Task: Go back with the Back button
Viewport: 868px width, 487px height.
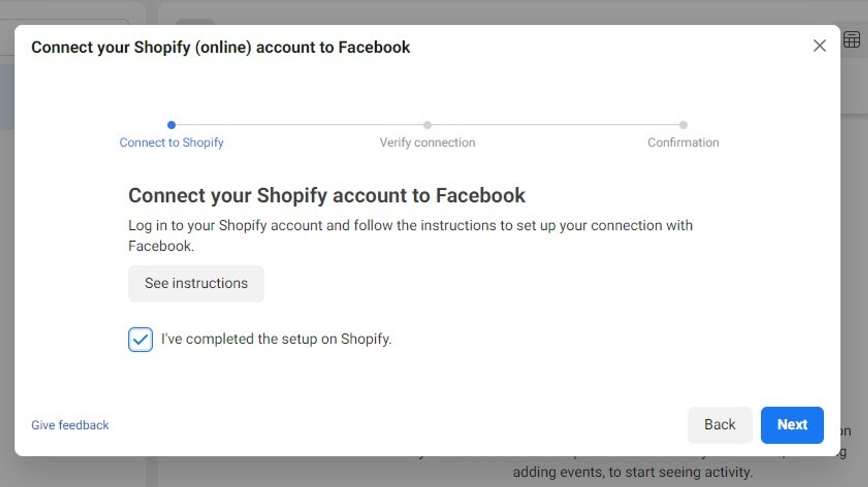Action: click(x=720, y=425)
